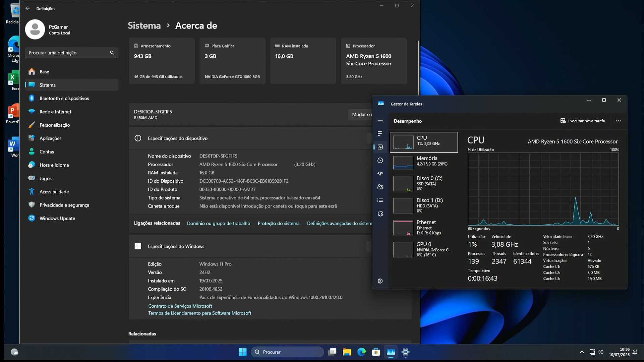The width and height of the screenshot is (644, 362).
Task: Open Contas settings
Action: pyautogui.click(x=71, y=152)
